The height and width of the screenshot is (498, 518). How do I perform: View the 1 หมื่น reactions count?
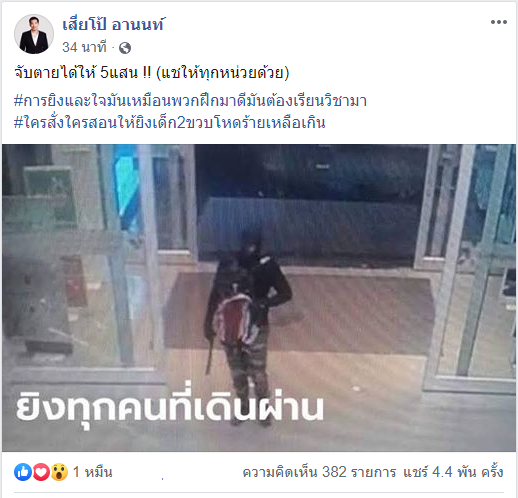(x=93, y=472)
